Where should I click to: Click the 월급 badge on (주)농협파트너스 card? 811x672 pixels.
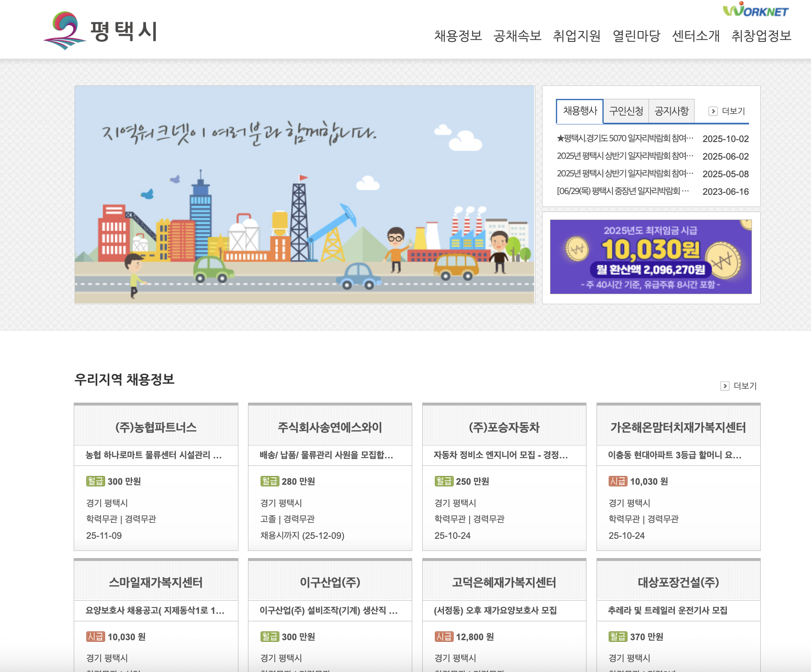[x=95, y=481]
